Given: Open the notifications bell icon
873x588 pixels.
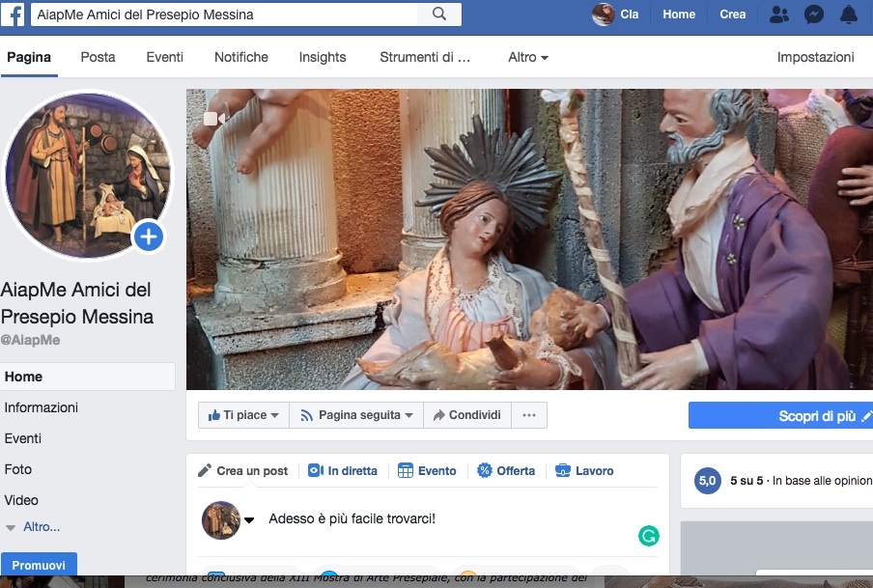Looking at the screenshot, I should click(849, 14).
